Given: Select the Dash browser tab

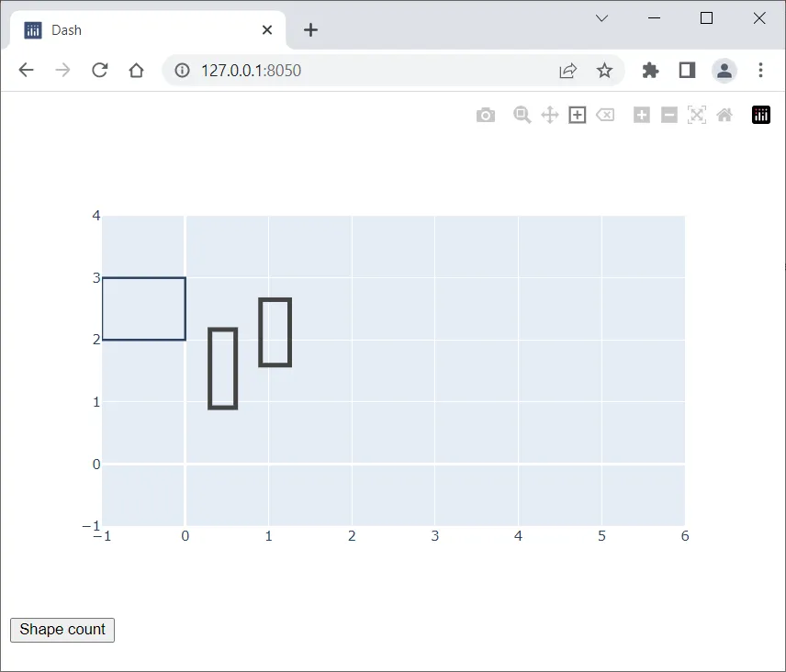Looking at the screenshot, I should (x=147, y=30).
